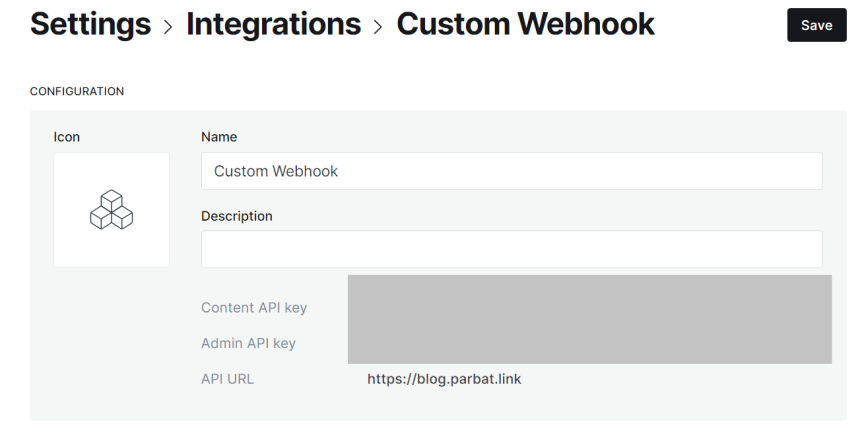Click the stacked cubes integration icon
The height and width of the screenshot is (441, 861).
pyautogui.click(x=111, y=209)
